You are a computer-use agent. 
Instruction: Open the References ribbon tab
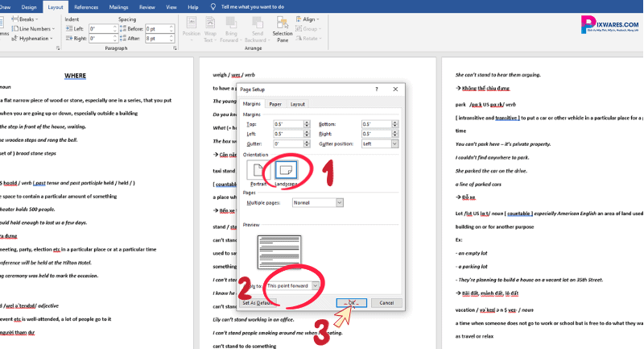pos(86,6)
